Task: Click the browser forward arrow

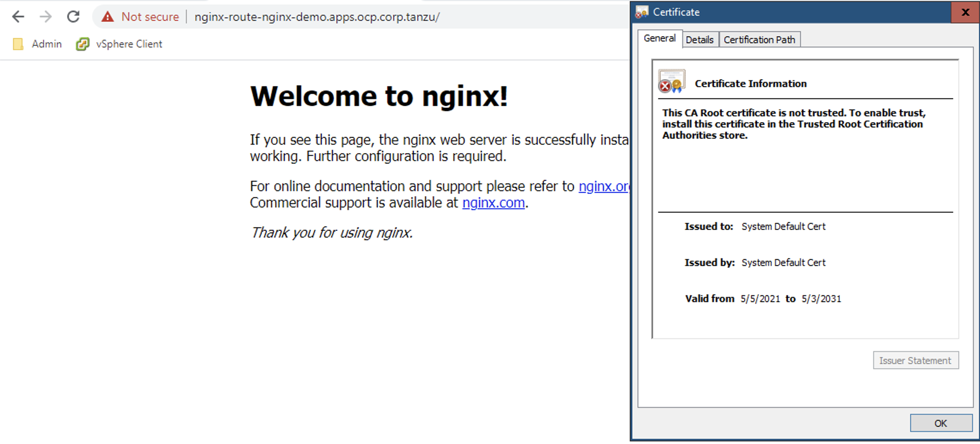Action: 46,17
